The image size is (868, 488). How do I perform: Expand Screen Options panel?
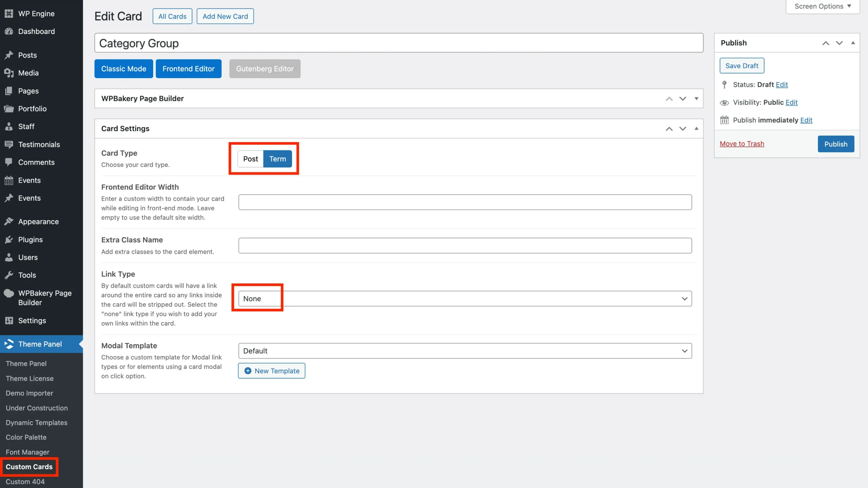click(823, 6)
